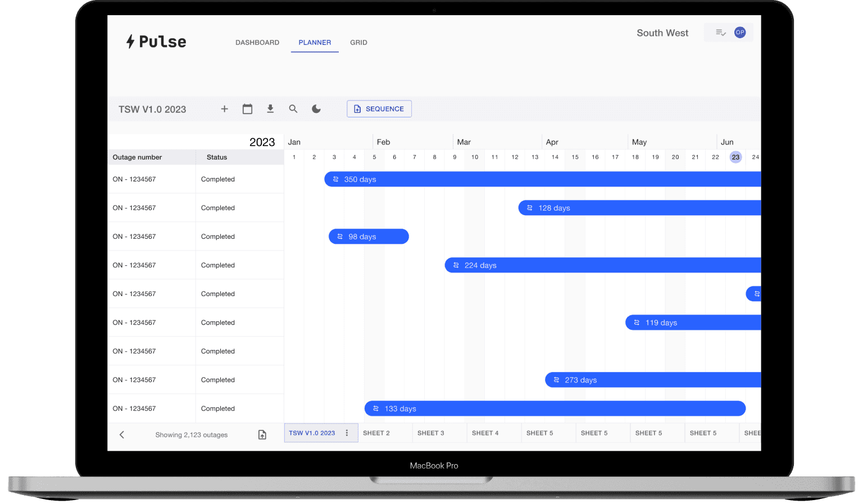Select the 350 days outage bar

(x=543, y=179)
